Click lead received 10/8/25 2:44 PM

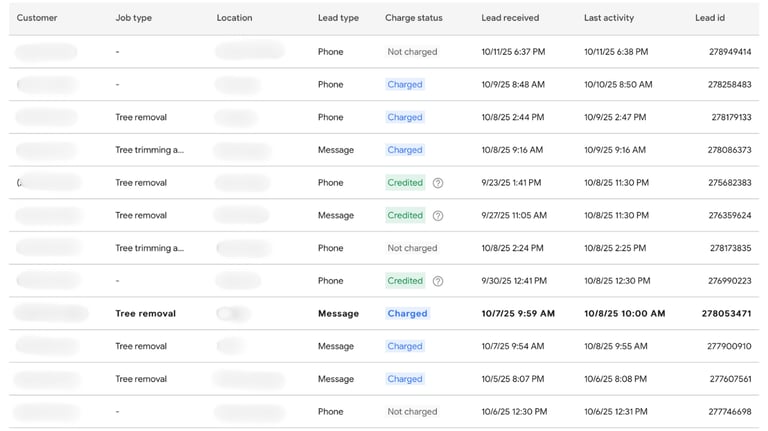pos(513,118)
